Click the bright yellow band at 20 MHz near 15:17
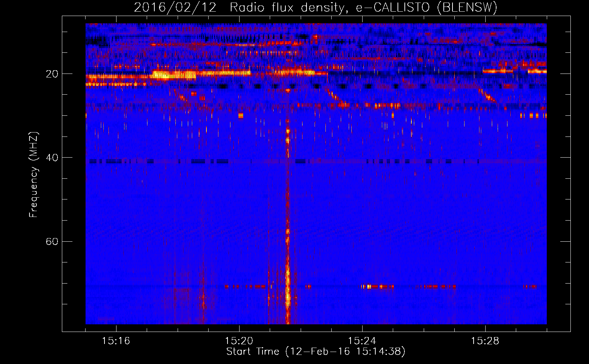The image size is (589, 364). pyautogui.click(x=174, y=75)
